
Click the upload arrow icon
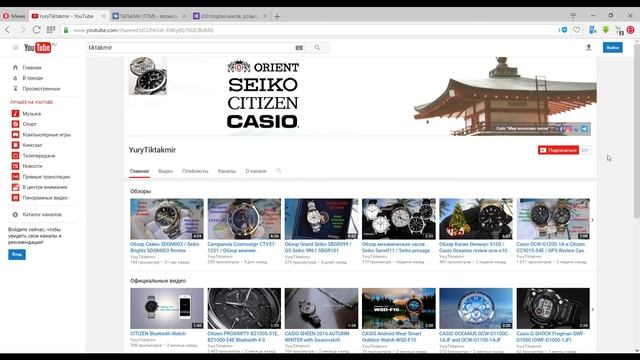pos(589,48)
